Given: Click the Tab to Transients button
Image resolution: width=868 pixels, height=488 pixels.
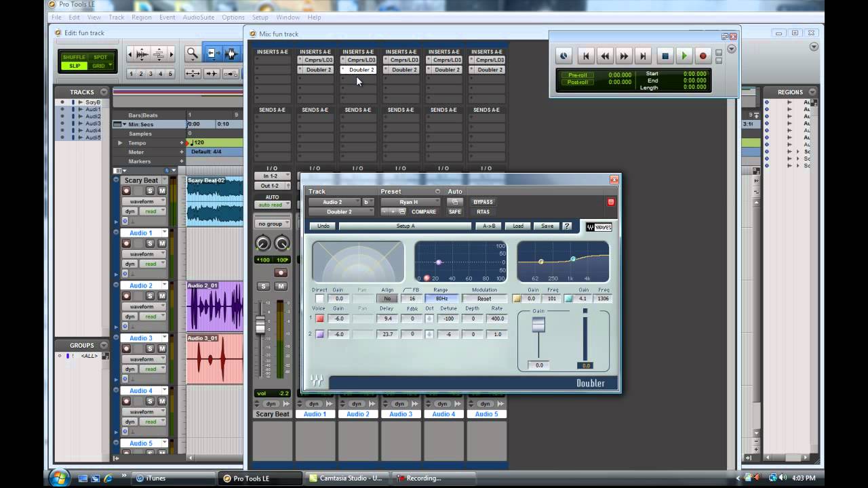Looking at the screenshot, I should pos(212,74).
